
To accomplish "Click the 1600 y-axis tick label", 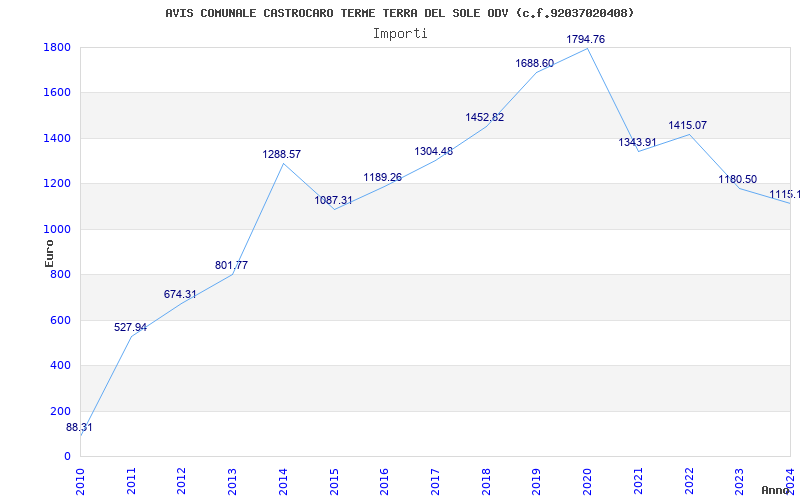I will pyautogui.click(x=57, y=93).
